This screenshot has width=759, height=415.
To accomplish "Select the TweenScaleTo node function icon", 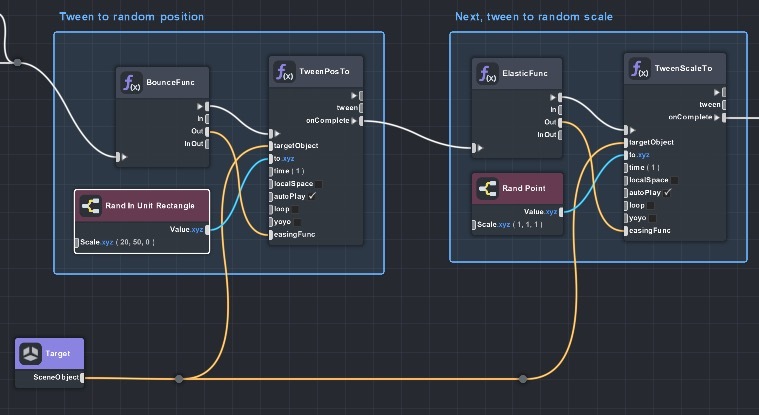I will 639,69.
